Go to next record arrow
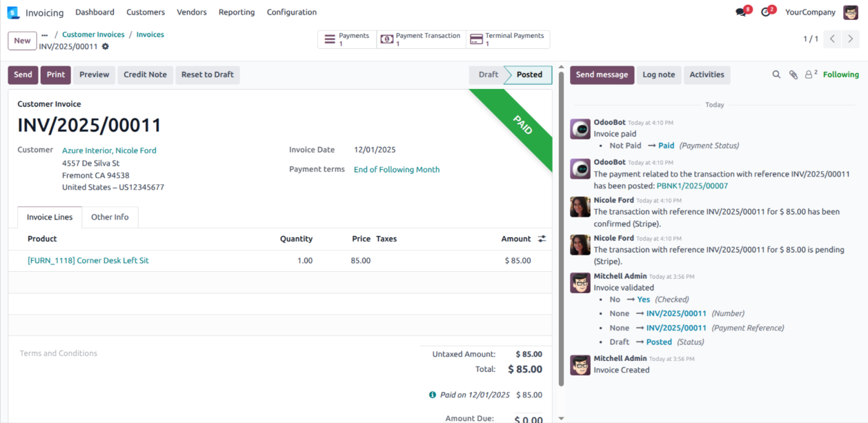The image size is (868, 423). (851, 39)
